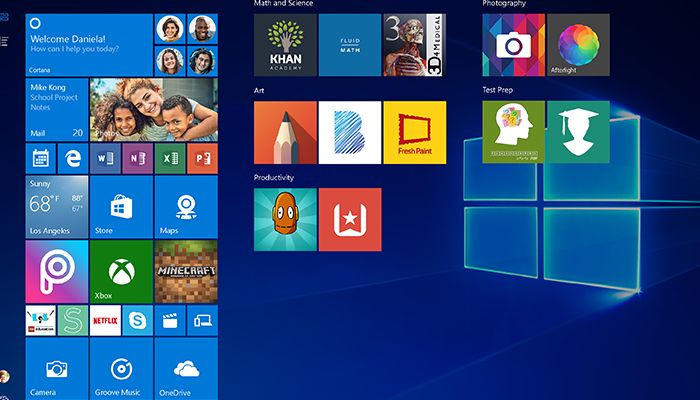Image resolution: width=700 pixels, height=400 pixels.
Task: Open the Excel tile
Action: 170,158
